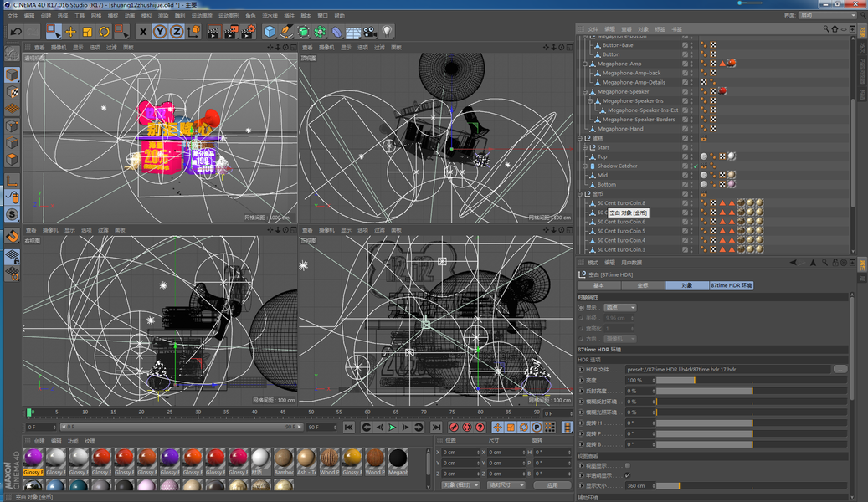Select Model mode cube in left sidebar
The image size is (868, 502).
[x=13, y=74]
